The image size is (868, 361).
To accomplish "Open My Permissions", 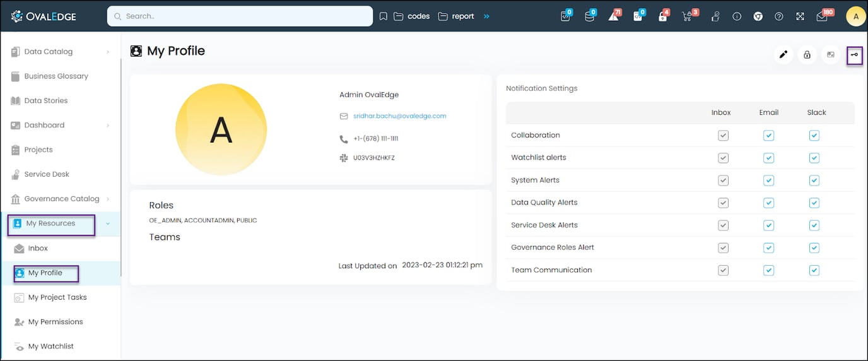I will [x=56, y=323].
